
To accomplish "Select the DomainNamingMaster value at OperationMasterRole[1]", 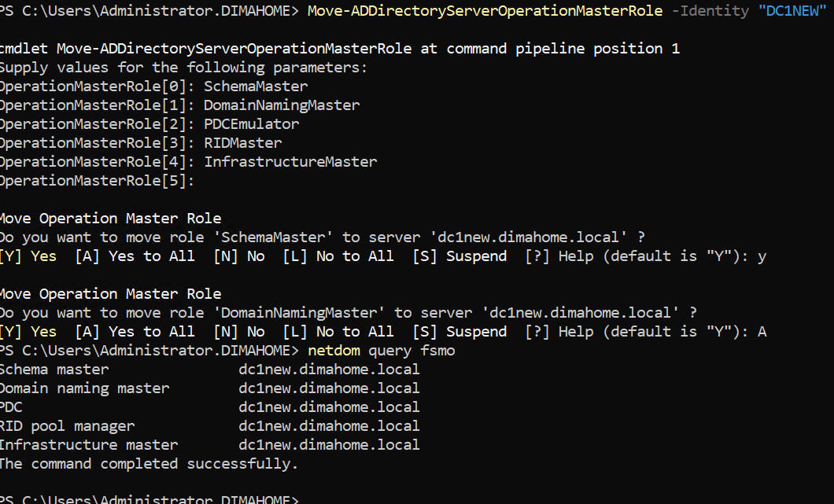I will click(282, 105).
